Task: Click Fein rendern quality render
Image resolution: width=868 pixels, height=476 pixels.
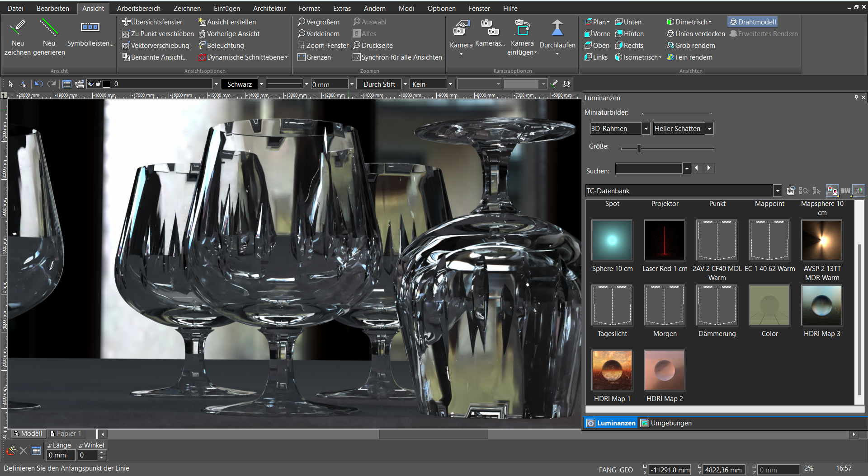Action: coord(690,57)
